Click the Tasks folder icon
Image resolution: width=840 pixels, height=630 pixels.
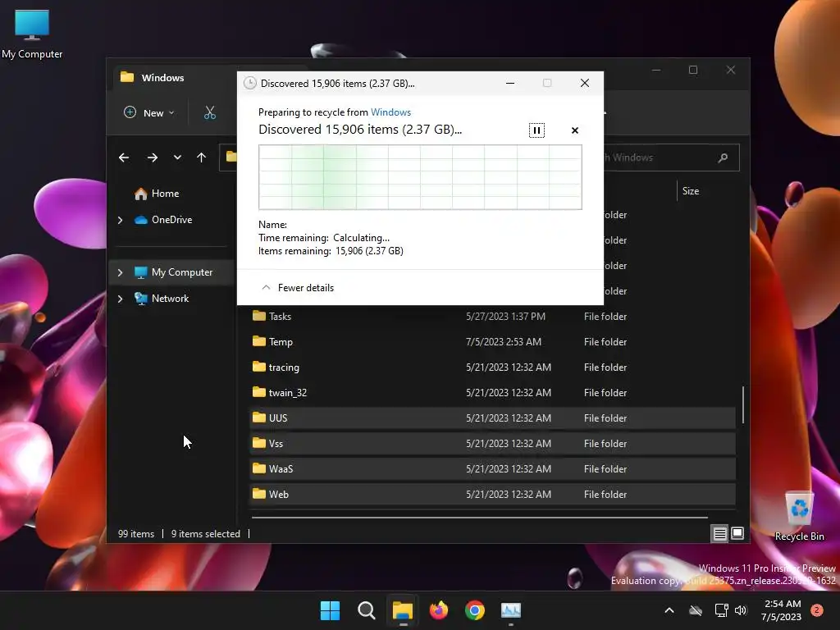click(259, 316)
